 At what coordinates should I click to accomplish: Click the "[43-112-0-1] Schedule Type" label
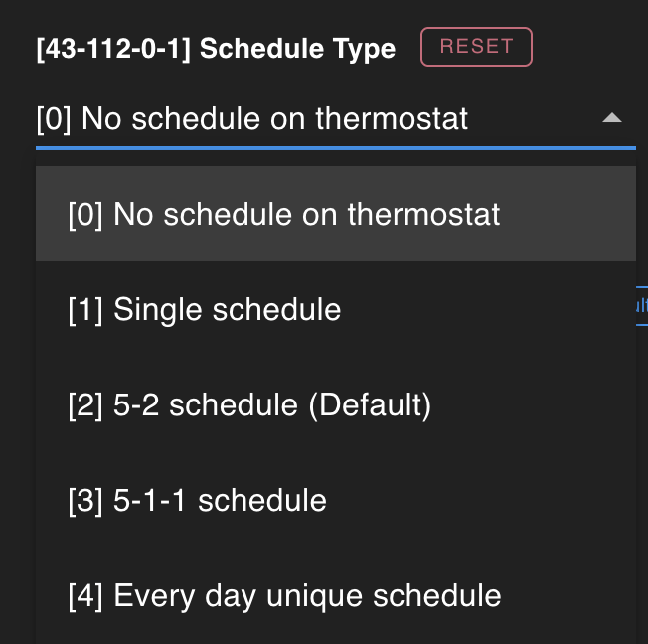(215, 49)
